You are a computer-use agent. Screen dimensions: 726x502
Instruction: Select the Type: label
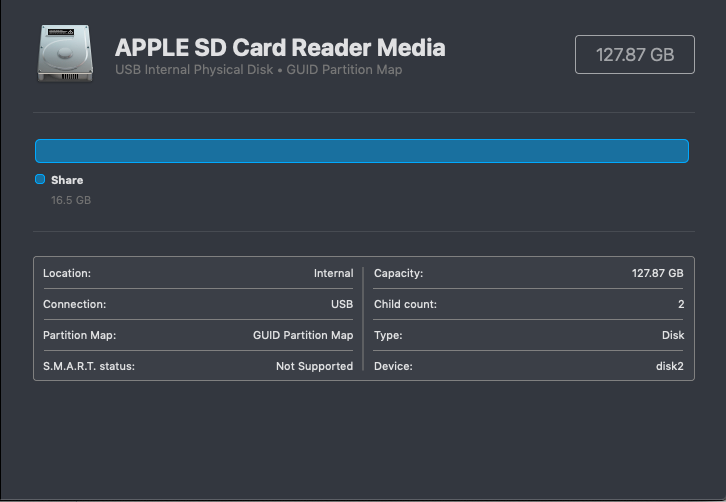[388, 335]
